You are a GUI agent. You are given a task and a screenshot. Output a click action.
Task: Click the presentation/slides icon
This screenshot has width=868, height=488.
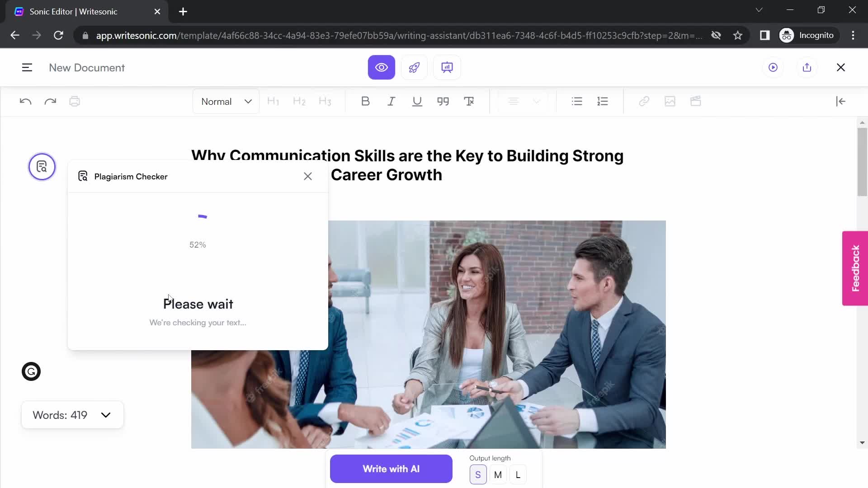tap(448, 67)
